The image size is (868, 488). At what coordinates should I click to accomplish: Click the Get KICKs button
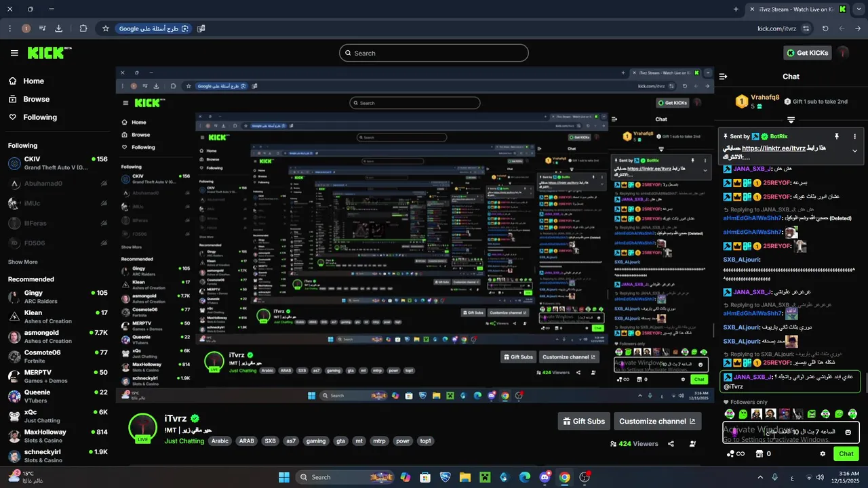pos(807,53)
